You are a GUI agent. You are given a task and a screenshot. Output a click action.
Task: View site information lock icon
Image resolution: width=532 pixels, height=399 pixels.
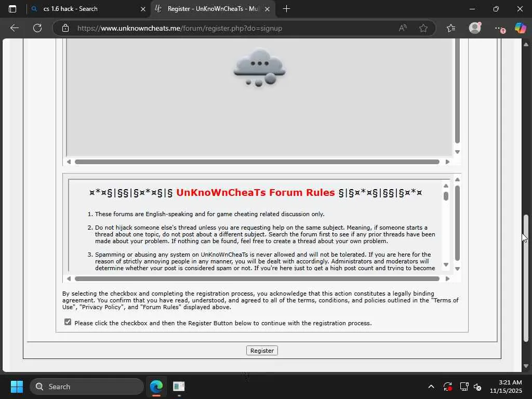[x=65, y=28]
